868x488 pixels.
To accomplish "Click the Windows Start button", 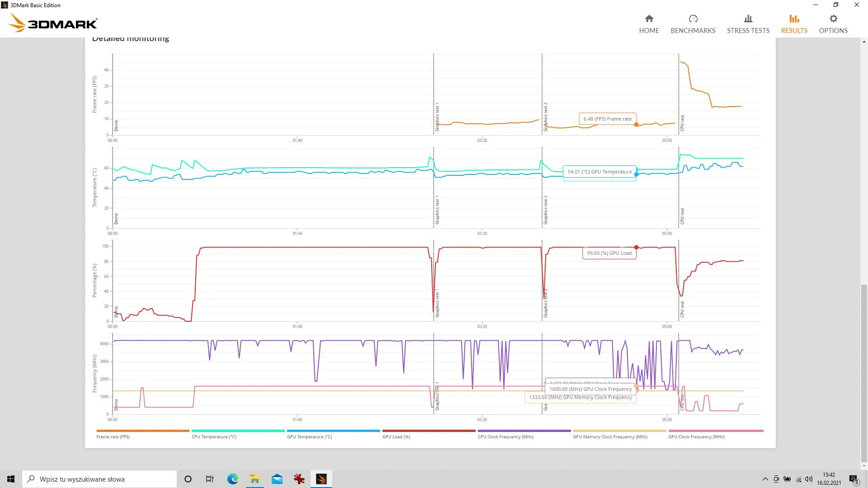I will point(10,479).
